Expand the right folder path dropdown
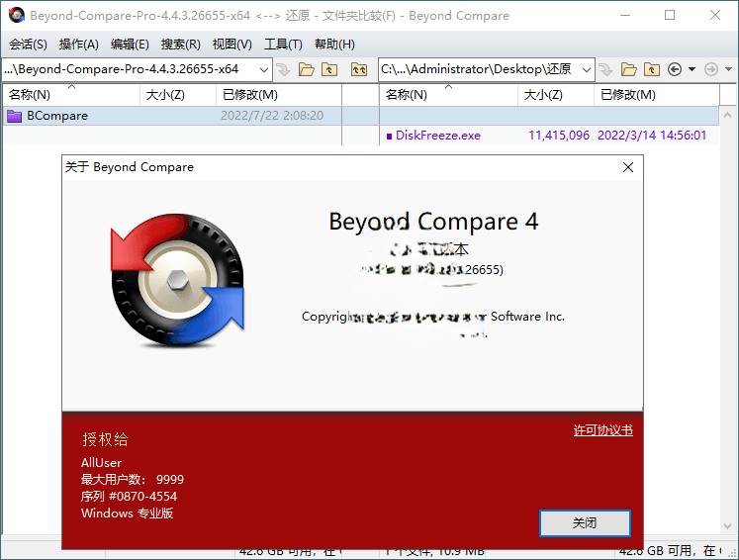The width and height of the screenshot is (739, 560). point(587,70)
